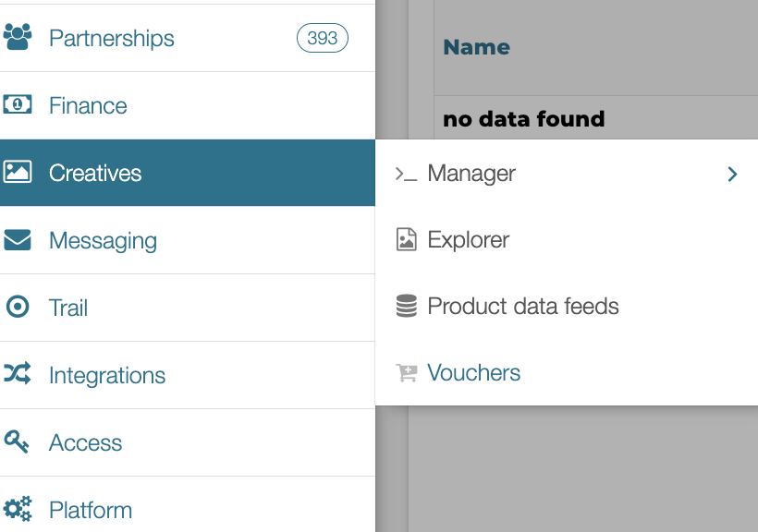This screenshot has width=758, height=532.
Task: Click the Vouchers shopping cart icon
Action: pyautogui.click(x=407, y=372)
